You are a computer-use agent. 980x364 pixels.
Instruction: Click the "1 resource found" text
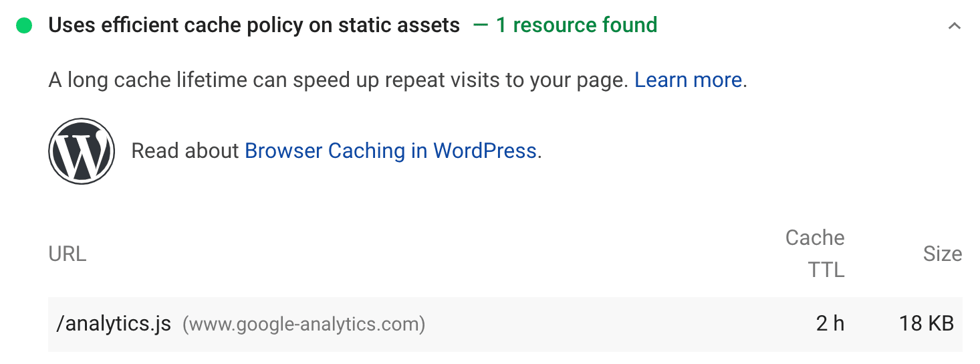coord(576,26)
